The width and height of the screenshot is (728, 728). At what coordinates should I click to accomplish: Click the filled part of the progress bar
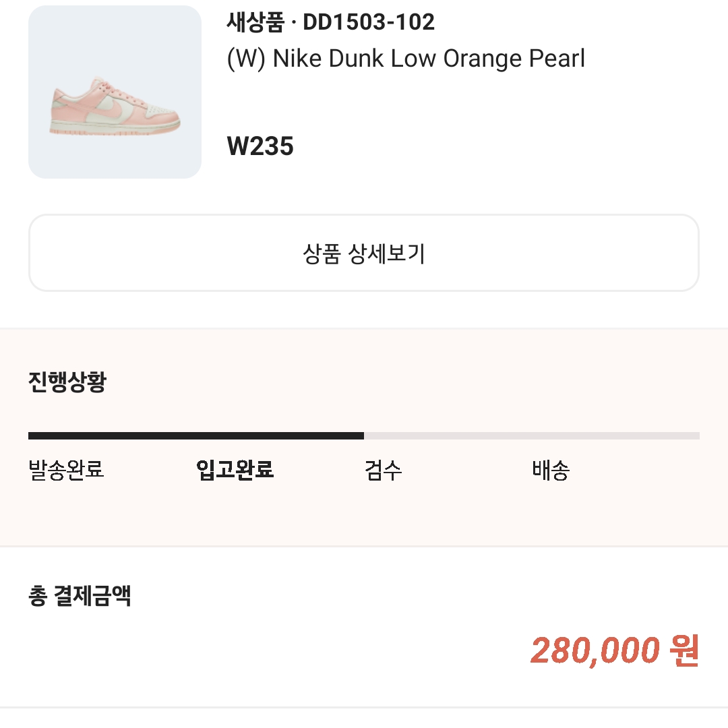(x=196, y=435)
